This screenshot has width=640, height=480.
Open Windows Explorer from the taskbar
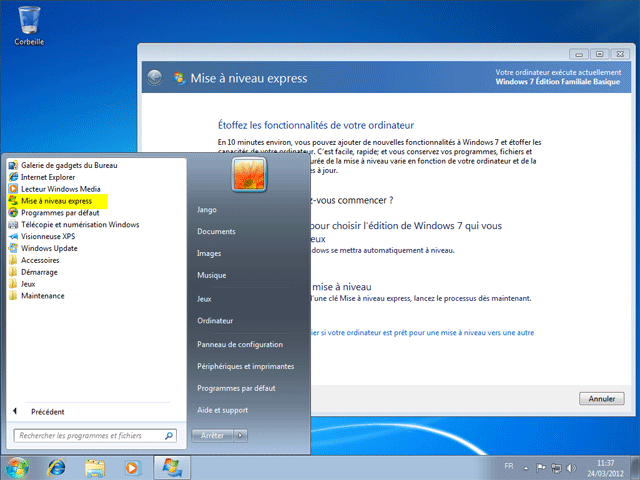95,466
